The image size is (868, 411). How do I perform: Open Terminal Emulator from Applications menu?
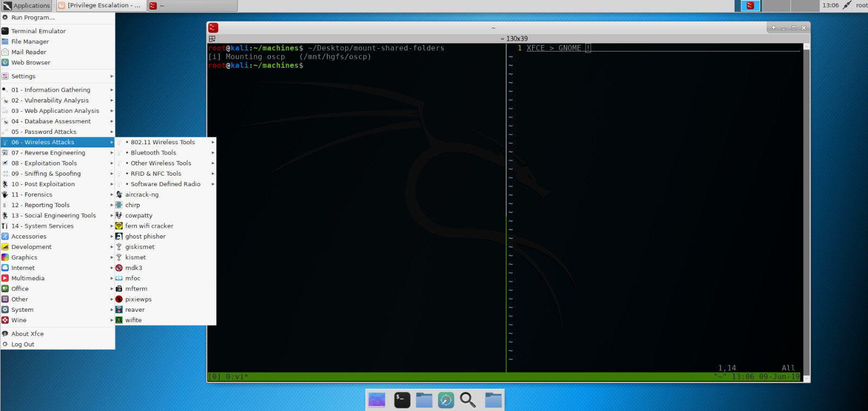(x=58, y=31)
